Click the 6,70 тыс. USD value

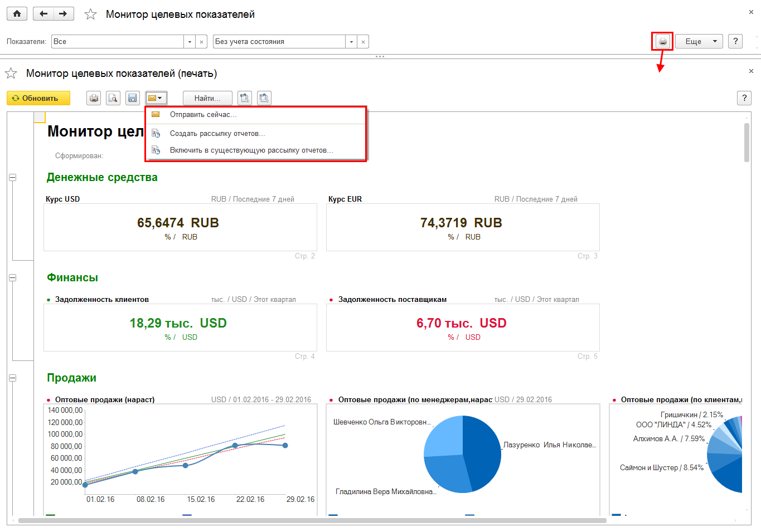click(461, 323)
